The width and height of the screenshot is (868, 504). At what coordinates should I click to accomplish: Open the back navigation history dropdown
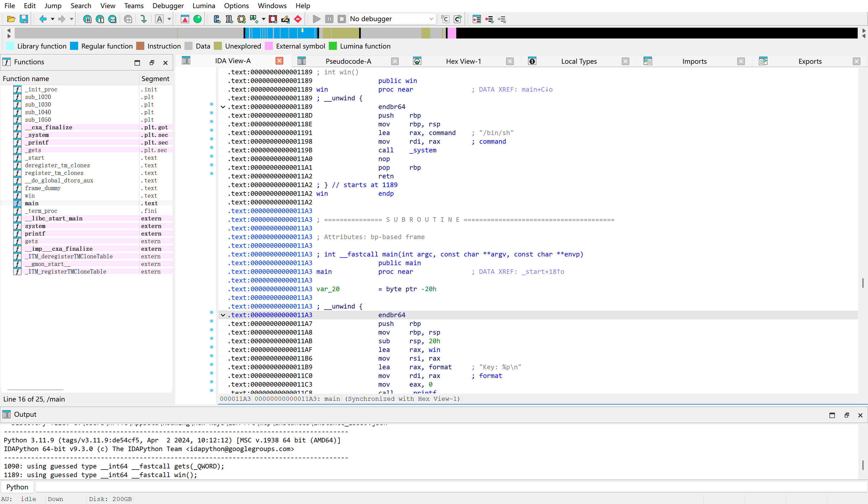click(52, 19)
